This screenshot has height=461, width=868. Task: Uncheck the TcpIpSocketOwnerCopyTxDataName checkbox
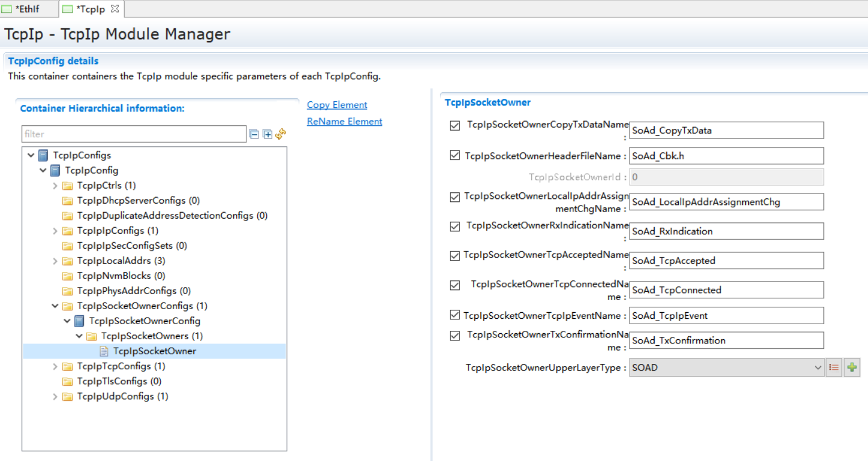point(455,126)
